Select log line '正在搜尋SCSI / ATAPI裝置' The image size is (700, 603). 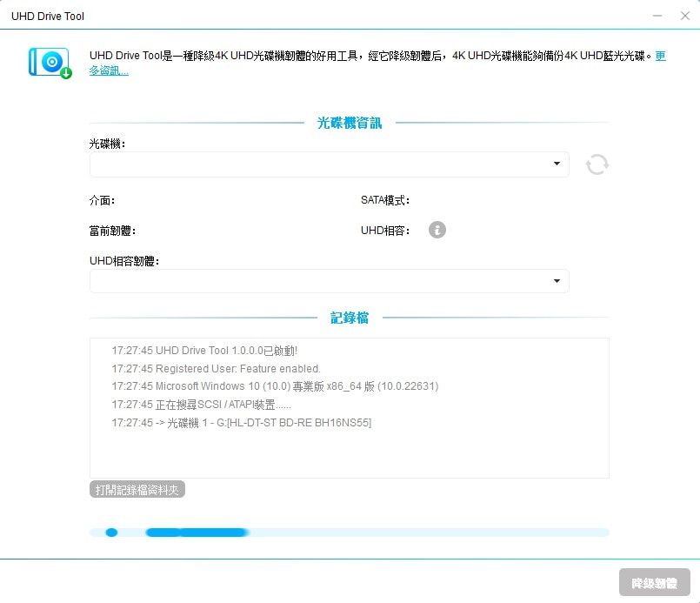(202, 405)
